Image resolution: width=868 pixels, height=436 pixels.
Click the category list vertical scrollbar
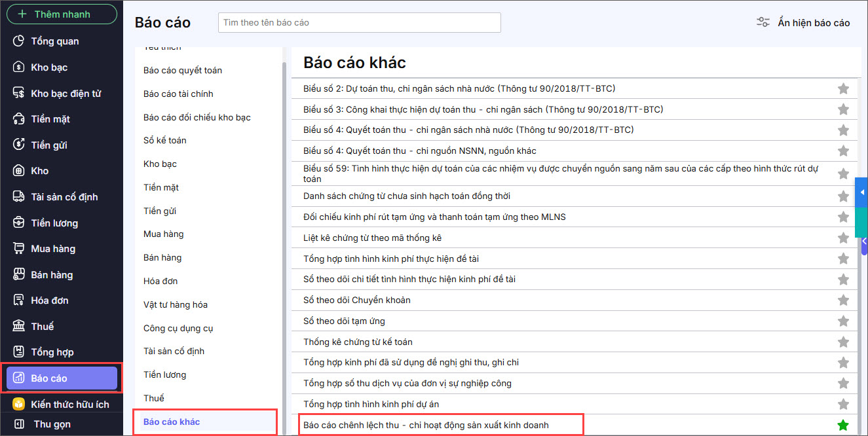click(x=284, y=229)
